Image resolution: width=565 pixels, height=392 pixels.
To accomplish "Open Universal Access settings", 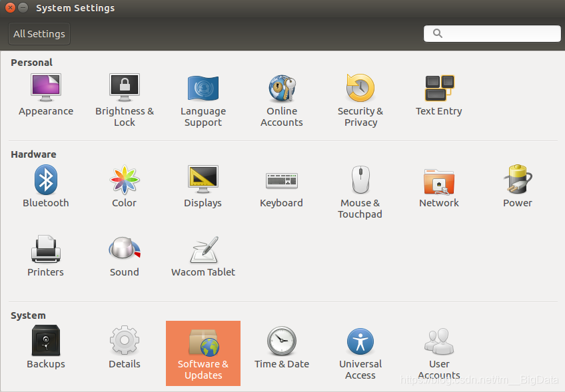I will tap(360, 353).
